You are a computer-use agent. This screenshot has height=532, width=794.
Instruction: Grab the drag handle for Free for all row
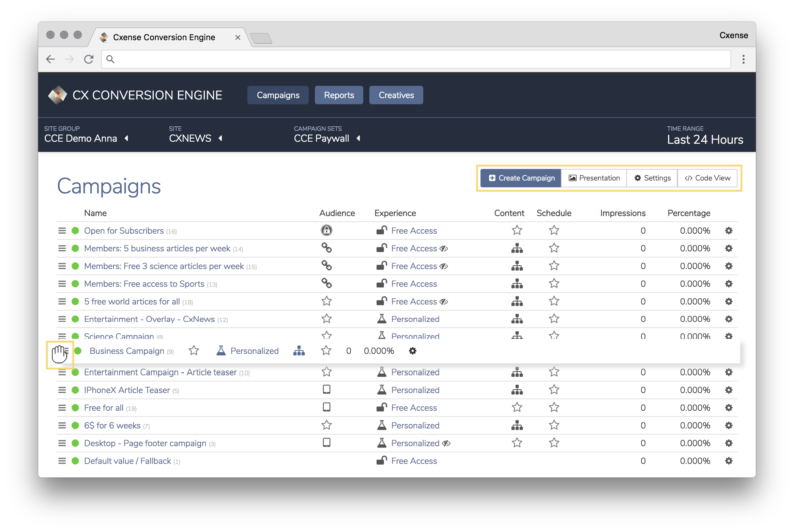pos(62,408)
